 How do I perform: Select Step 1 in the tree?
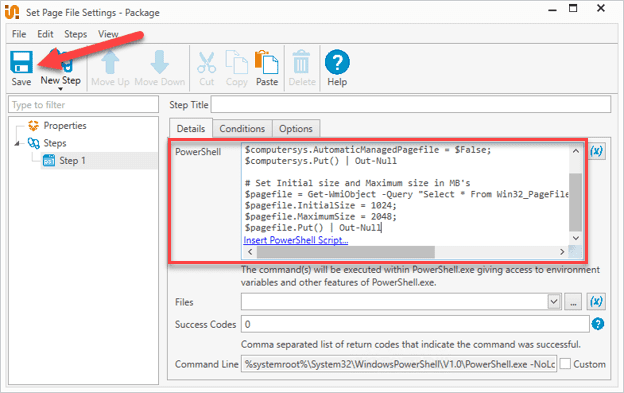[72, 161]
